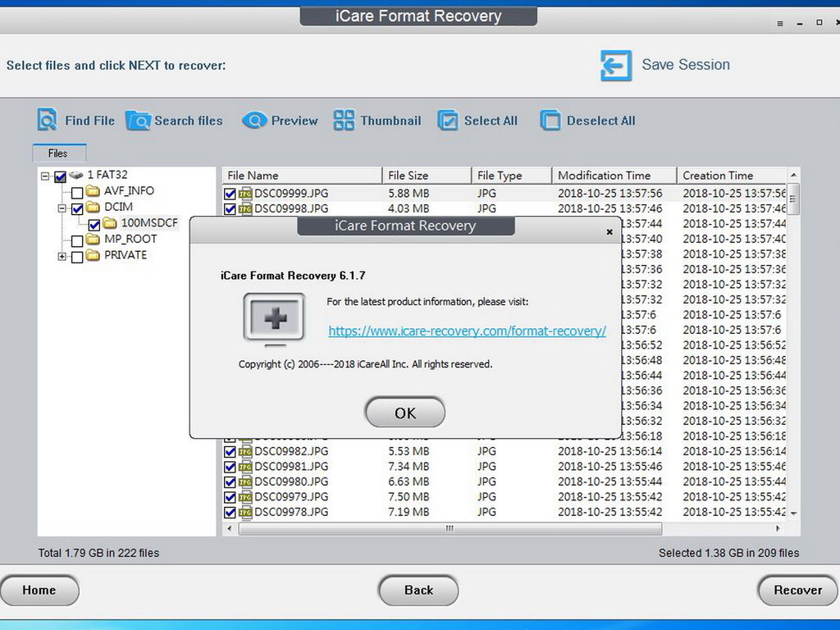The width and height of the screenshot is (840, 630).
Task: Uncheck the DSC09999.JPG file checkbox
Action: (x=231, y=194)
